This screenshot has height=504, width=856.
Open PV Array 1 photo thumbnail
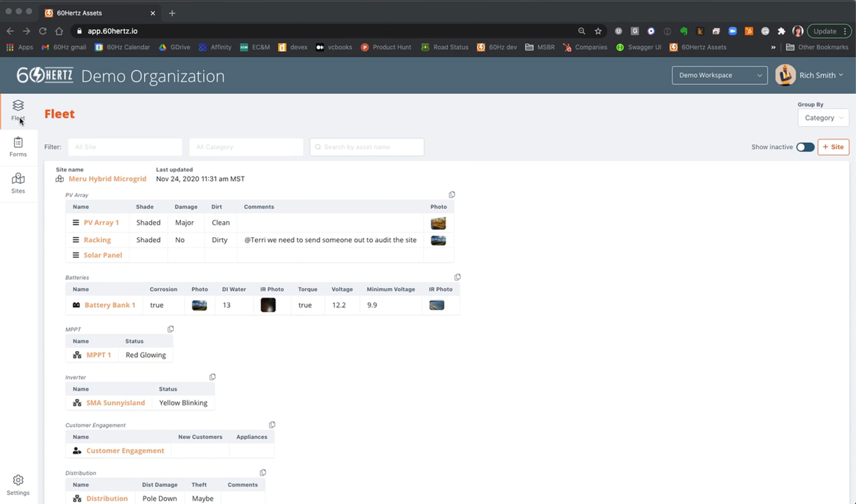pos(438,223)
